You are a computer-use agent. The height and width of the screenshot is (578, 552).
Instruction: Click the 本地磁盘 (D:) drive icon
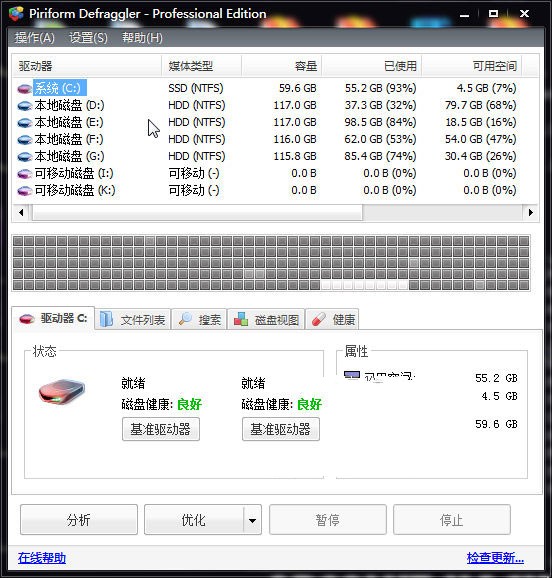pos(25,106)
